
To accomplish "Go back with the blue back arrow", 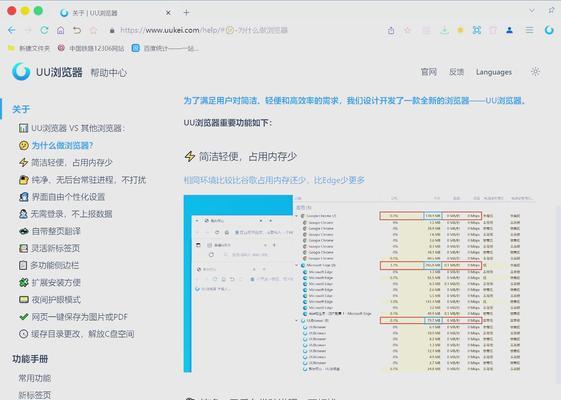I will [12, 30].
